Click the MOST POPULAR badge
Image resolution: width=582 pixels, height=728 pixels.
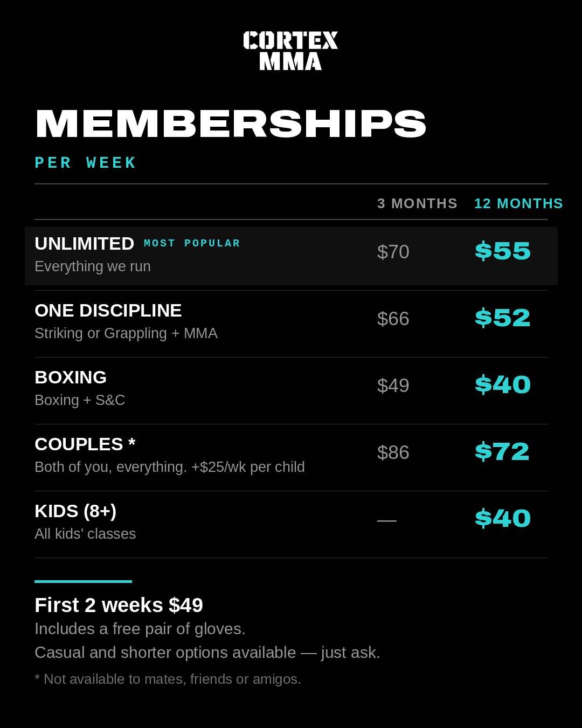[192, 243]
